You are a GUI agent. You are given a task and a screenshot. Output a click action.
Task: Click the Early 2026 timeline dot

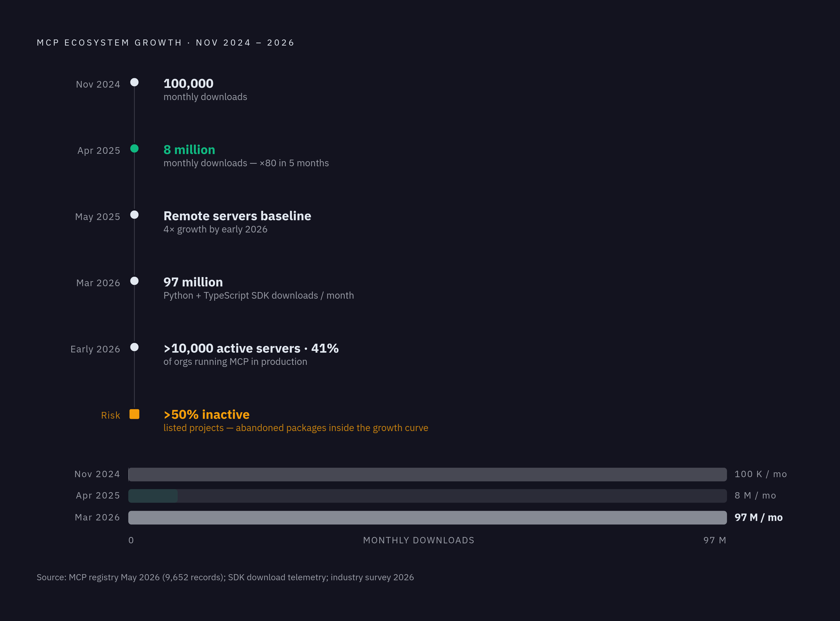click(x=134, y=347)
